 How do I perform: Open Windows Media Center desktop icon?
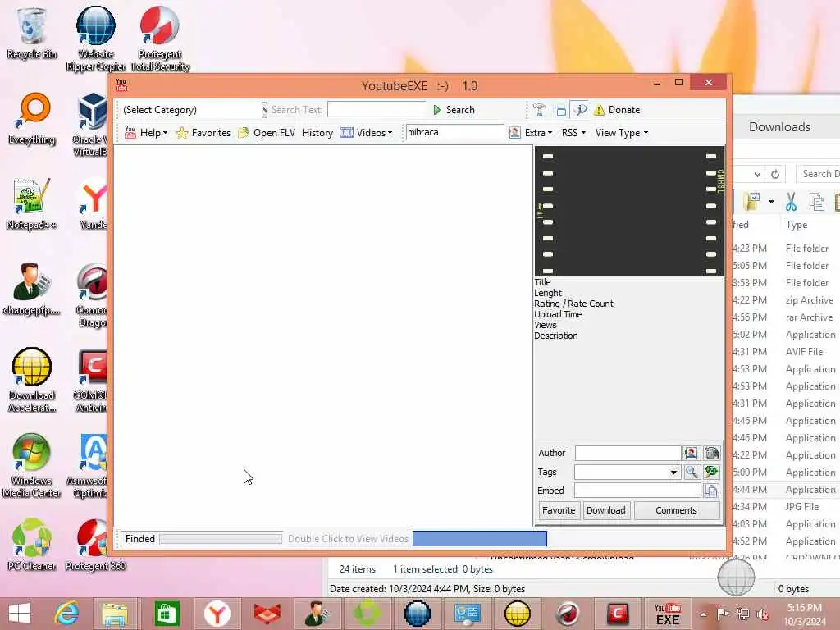32,466
